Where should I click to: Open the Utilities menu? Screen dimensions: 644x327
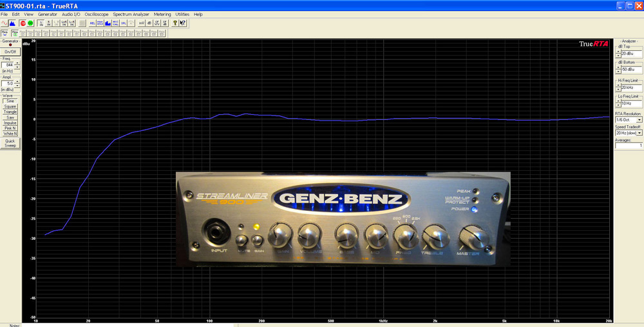[x=182, y=14]
